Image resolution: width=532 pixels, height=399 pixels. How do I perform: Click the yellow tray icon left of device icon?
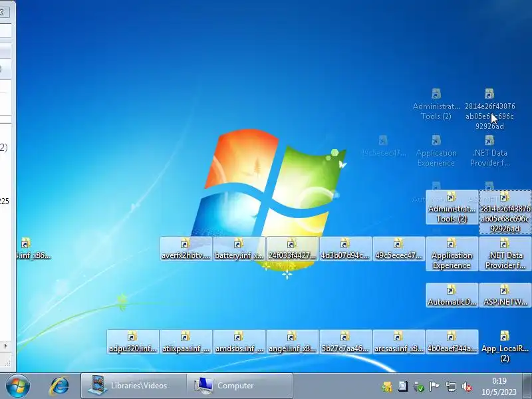point(387,386)
